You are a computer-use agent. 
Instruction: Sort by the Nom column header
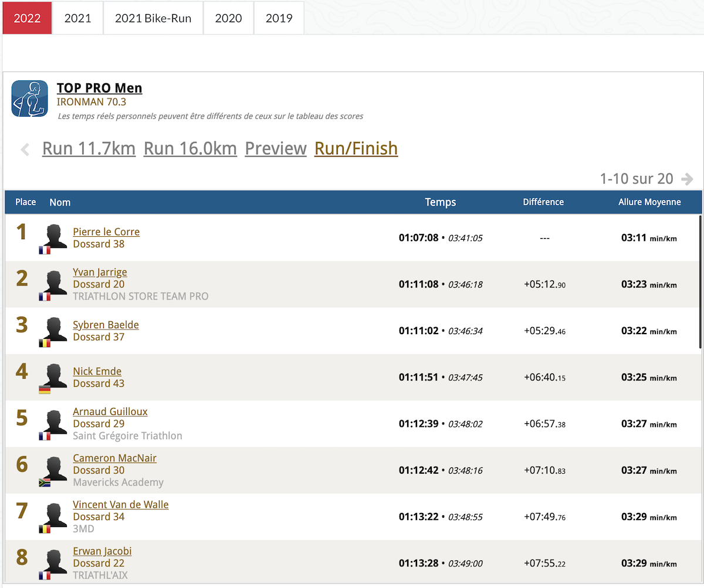60,202
